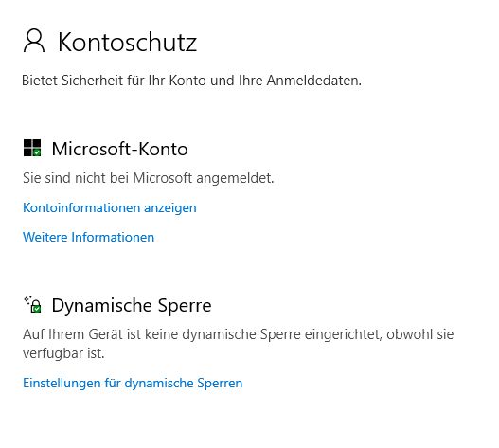Click the word 'angemeldet' in status text
This screenshot has width=499, height=448.
(x=235, y=178)
